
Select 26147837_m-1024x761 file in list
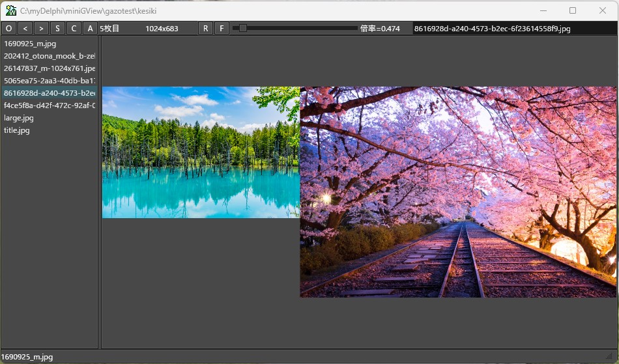click(x=50, y=68)
